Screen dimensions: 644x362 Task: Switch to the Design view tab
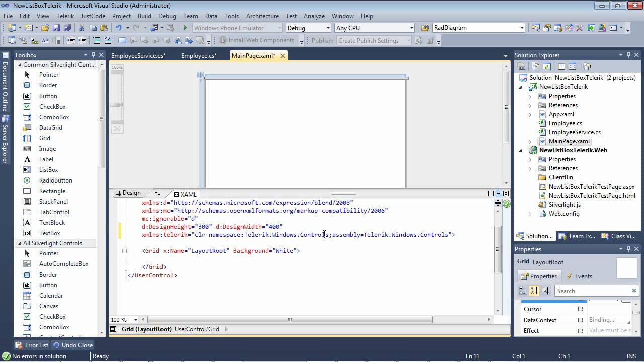coord(128,193)
